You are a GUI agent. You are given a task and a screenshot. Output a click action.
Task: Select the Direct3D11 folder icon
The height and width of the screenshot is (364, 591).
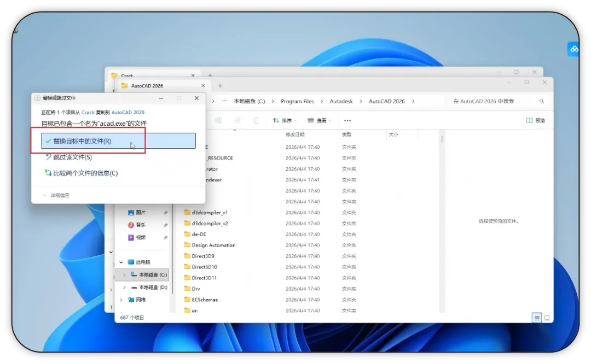[x=187, y=278]
